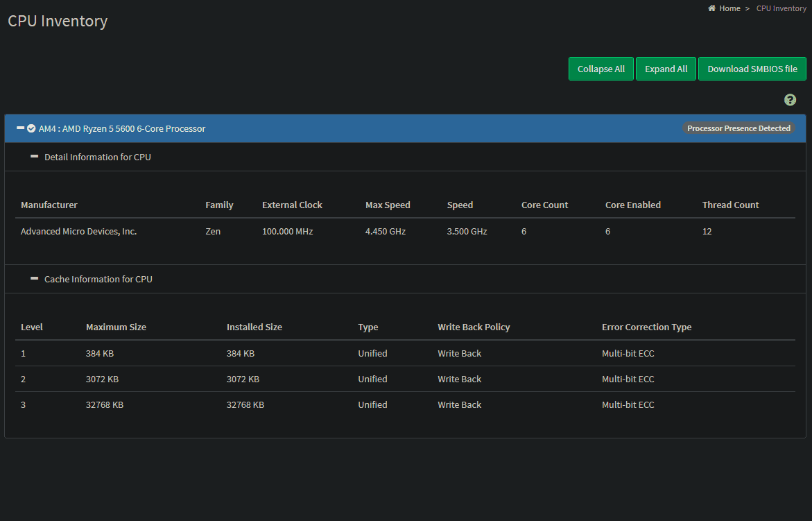
Task: Select the 3.500 GHz value
Action: click(x=467, y=232)
